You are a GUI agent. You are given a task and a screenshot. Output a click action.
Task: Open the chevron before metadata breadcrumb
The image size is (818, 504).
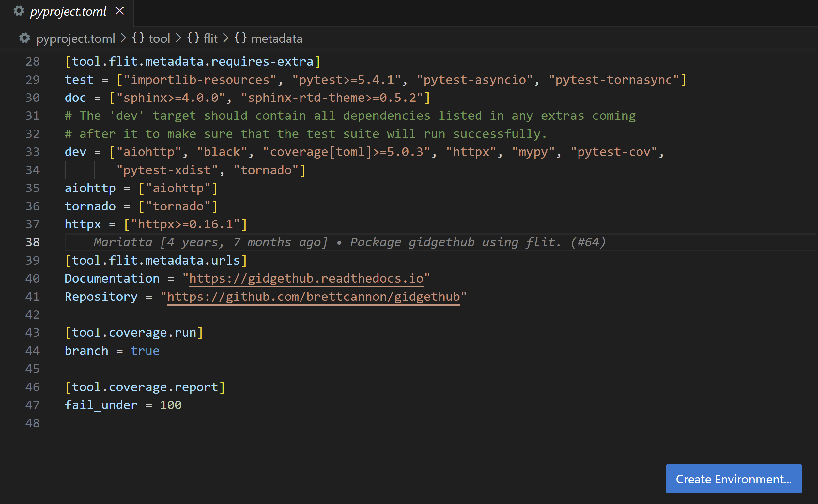[226, 38]
